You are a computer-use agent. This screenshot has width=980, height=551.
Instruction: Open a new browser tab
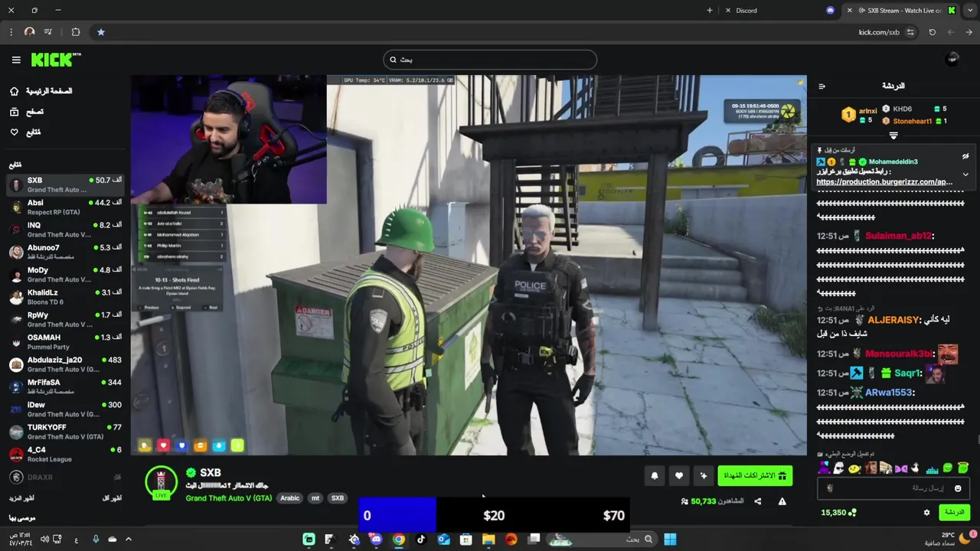[710, 11]
